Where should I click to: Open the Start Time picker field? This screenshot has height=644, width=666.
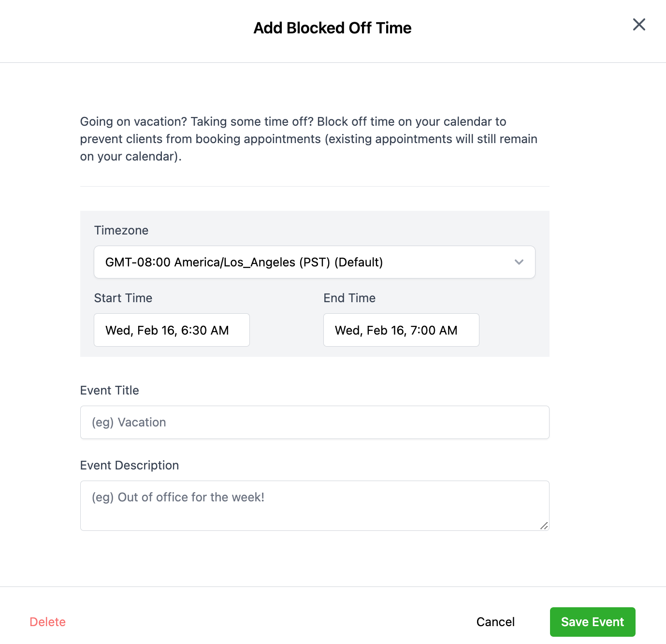pyautogui.click(x=172, y=330)
